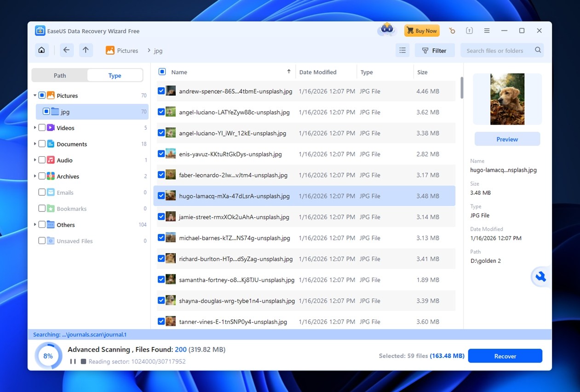
Task: Click the go back arrow icon
Action: (66, 50)
